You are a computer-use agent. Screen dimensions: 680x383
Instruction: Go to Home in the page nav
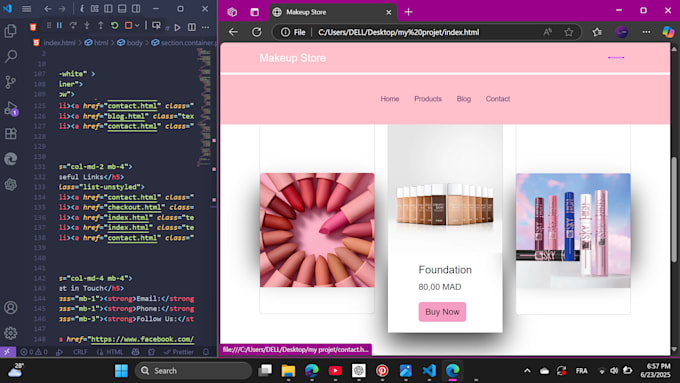(390, 99)
